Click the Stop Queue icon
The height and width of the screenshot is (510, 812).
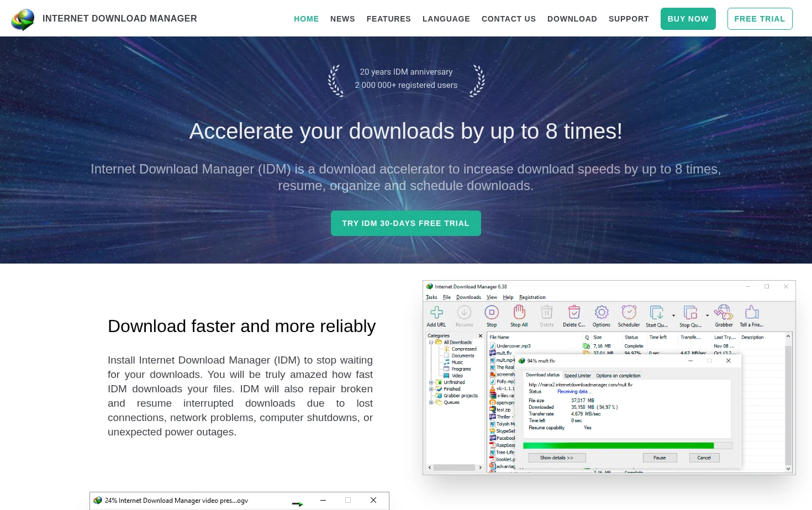click(x=690, y=312)
